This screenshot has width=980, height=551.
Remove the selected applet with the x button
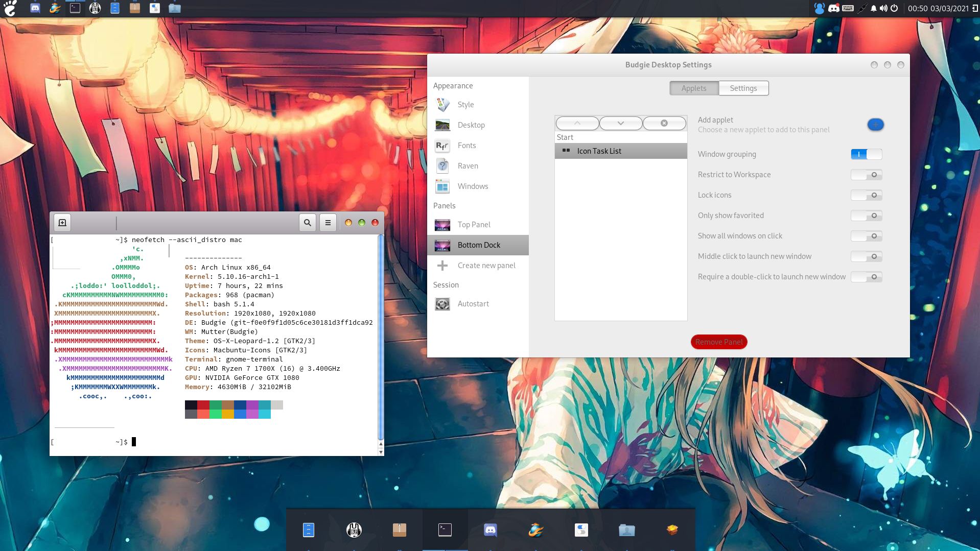pos(664,123)
